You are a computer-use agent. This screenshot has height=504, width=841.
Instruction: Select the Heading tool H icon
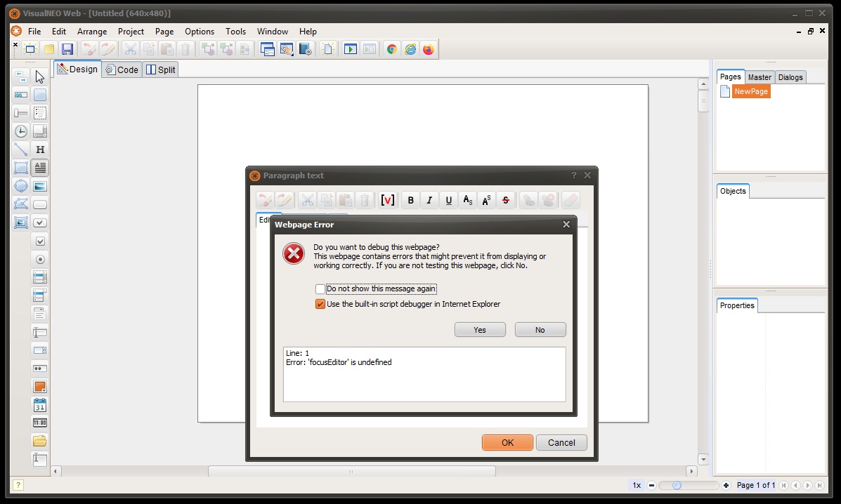click(40, 150)
